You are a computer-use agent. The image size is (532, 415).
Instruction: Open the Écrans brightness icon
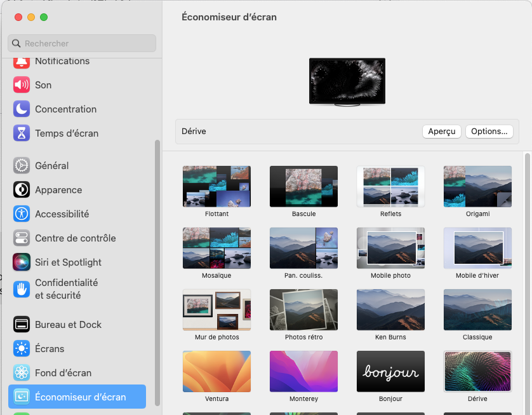(22, 349)
